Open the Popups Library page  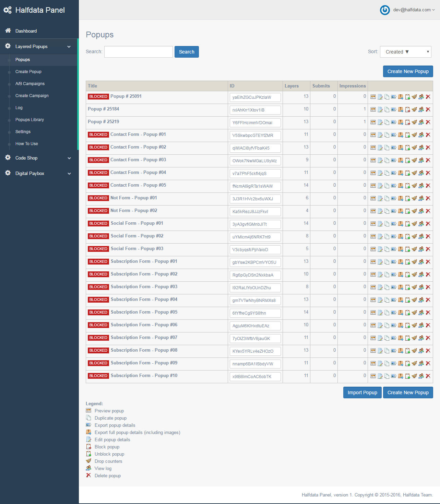click(x=29, y=119)
